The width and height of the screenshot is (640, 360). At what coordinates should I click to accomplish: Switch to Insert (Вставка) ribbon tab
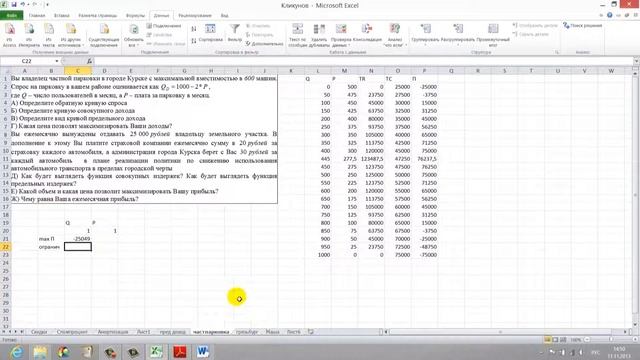tap(62, 16)
